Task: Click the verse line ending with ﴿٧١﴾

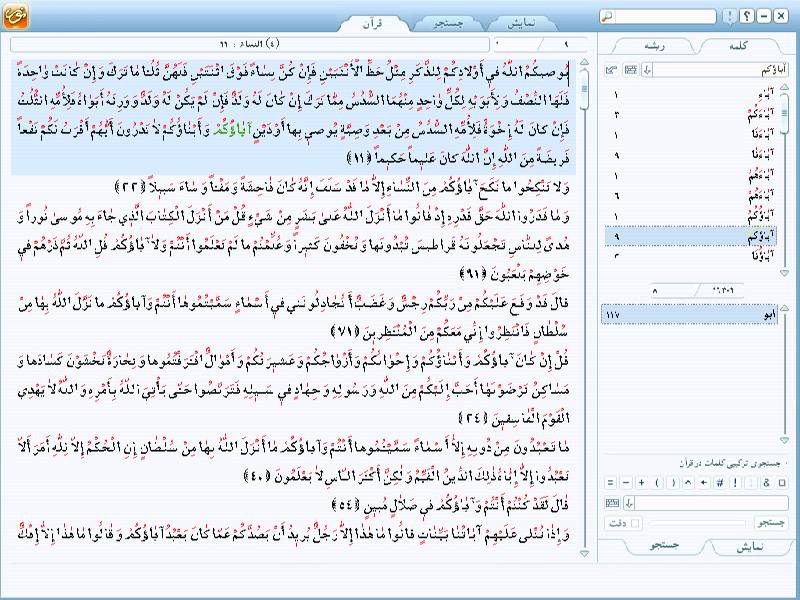Action: click(x=449, y=332)
